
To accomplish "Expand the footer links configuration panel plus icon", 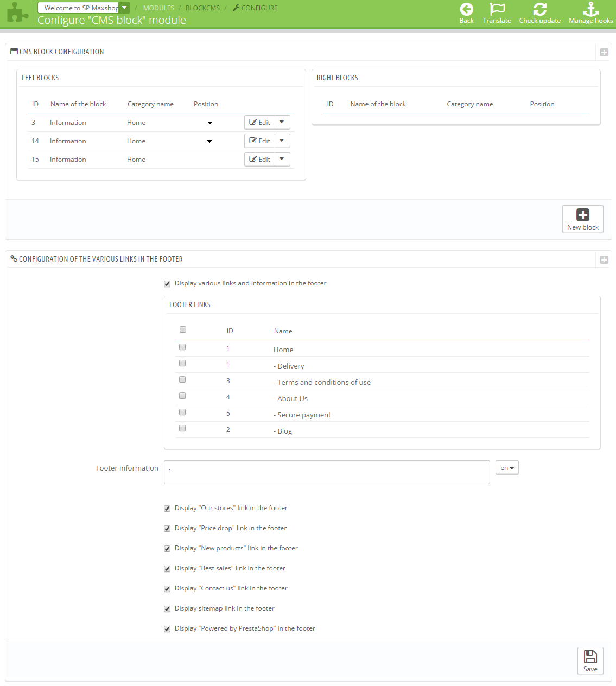I will point(604,260).
